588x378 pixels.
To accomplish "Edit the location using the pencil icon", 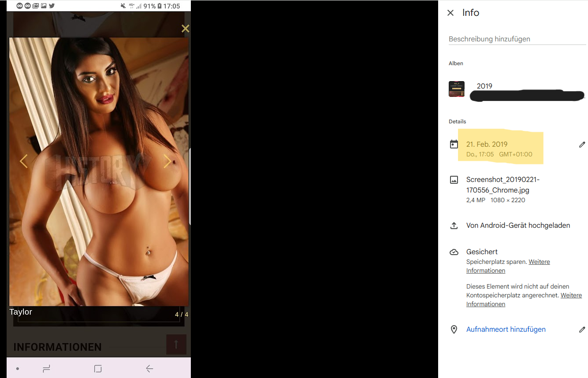I will (x=582, y=330).
